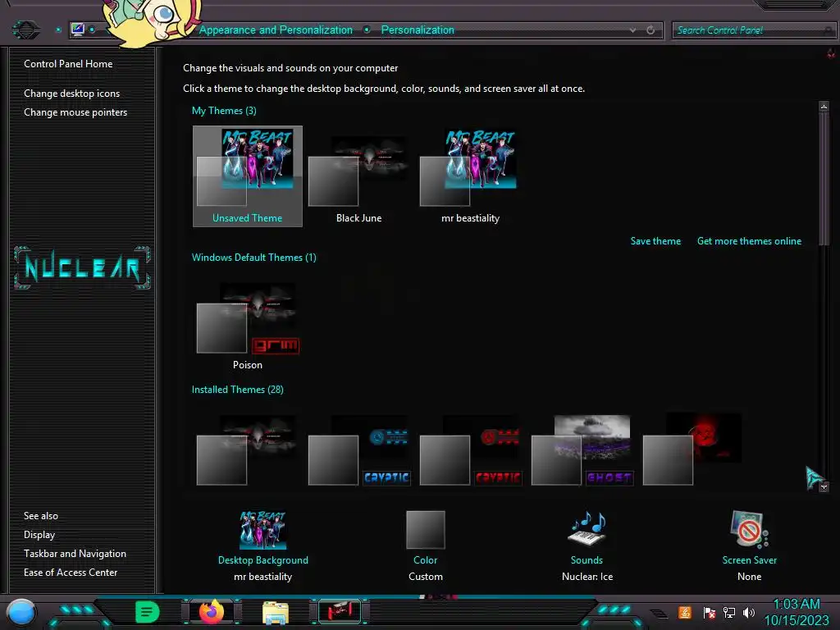Select the red-glow theme after Ghost

click(x=693, y=450)
